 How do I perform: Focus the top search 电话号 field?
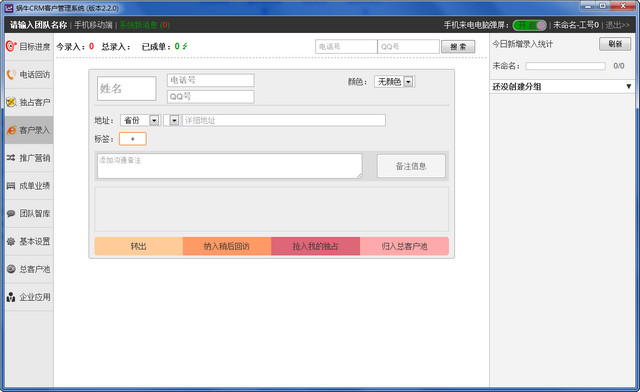346,47
